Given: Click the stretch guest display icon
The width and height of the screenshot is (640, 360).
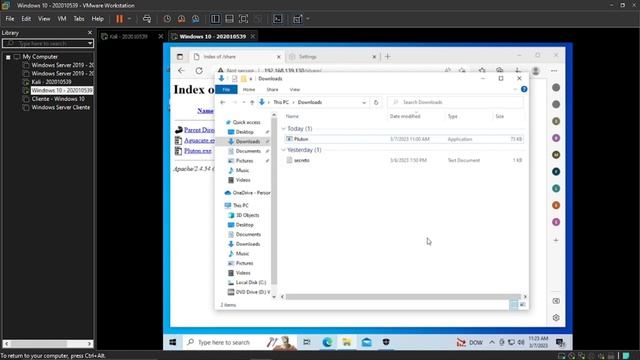Looking at the screenshot, I should 298,19.
